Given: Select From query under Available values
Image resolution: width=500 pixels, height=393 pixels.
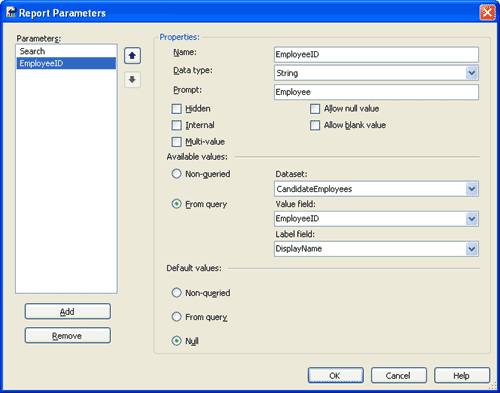Looking at the screenshot, I should [176, 204].
